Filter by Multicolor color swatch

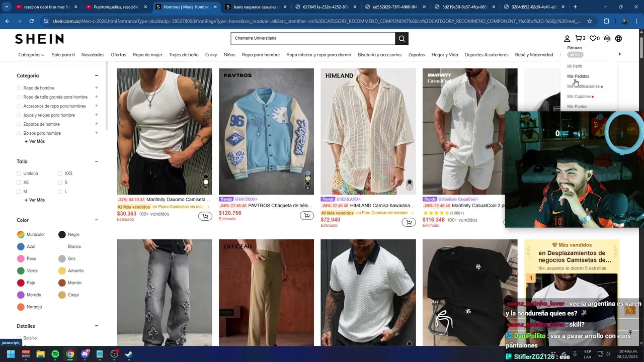click(x=21, y=234)
